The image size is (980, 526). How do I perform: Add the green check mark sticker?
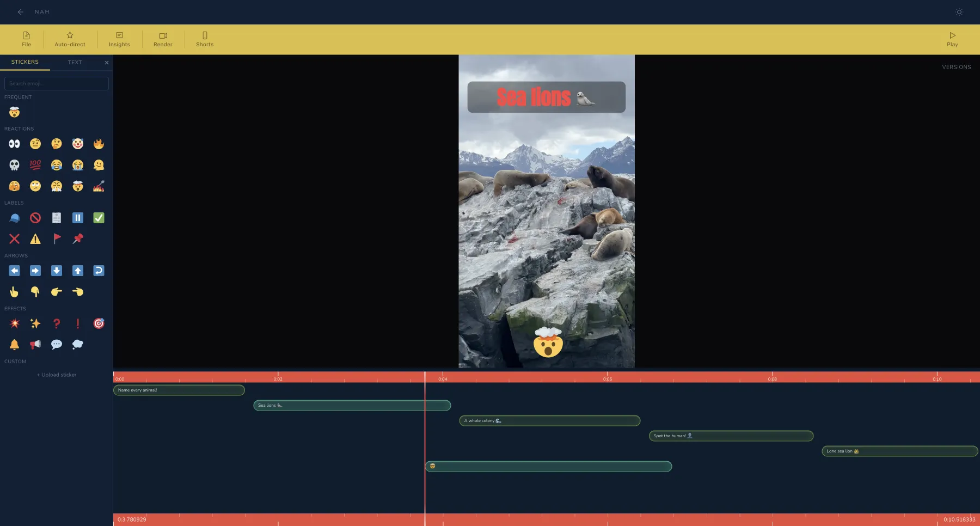click(x=99, y=218)
